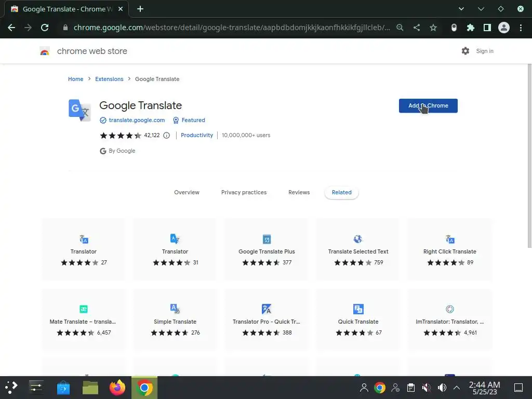Open Extensions breadcrumb link
This screenshot has width=532, height=399.
[109, 79]
